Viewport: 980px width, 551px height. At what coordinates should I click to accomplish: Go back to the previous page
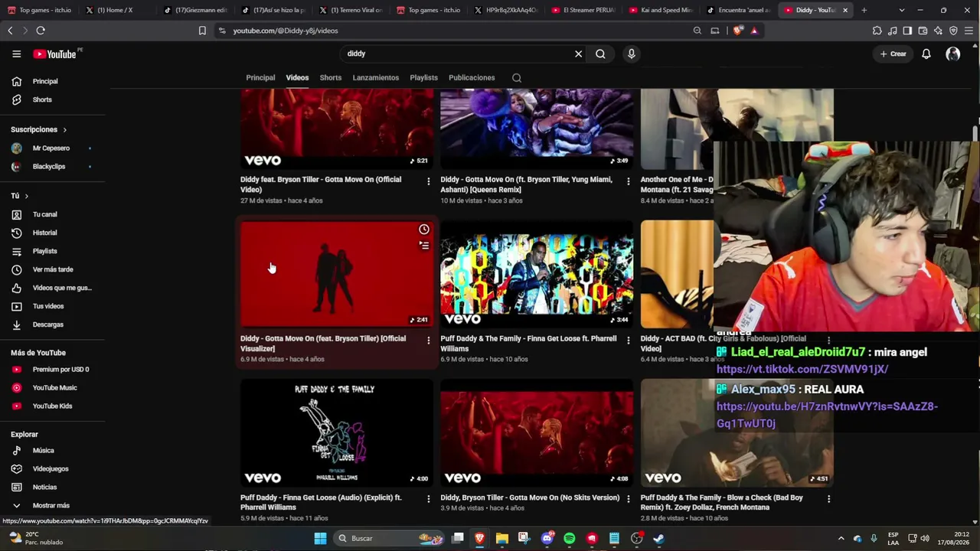10,31
